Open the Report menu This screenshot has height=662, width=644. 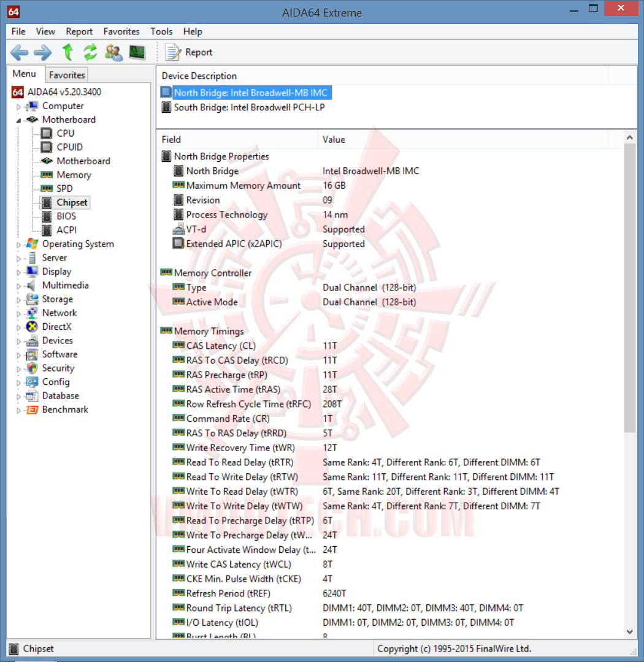click(x=79, y=31)
